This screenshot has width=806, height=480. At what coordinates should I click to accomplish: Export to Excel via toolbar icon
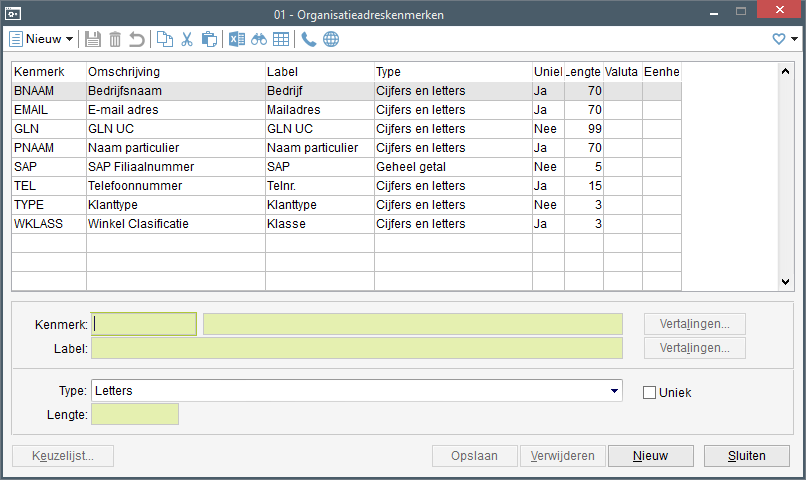(x=237, y=39)
